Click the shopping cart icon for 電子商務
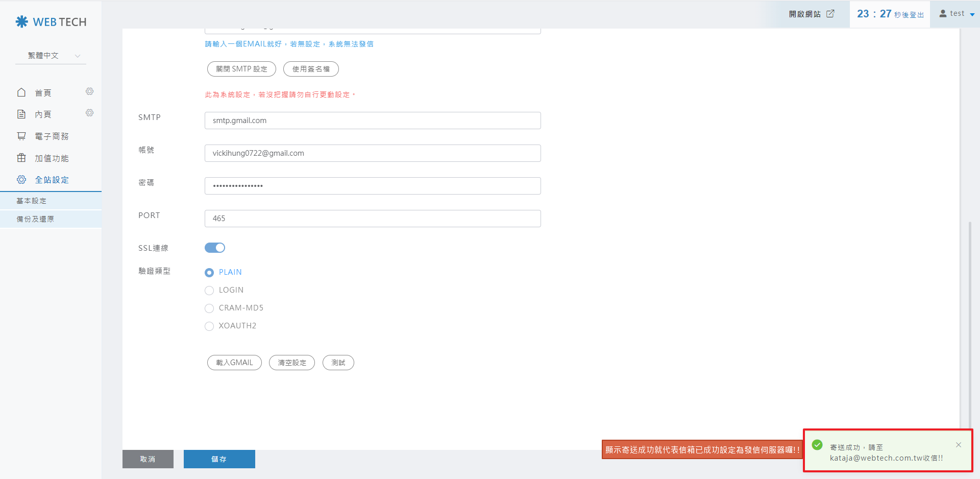980x479 pixels. [x=21, y=136]
